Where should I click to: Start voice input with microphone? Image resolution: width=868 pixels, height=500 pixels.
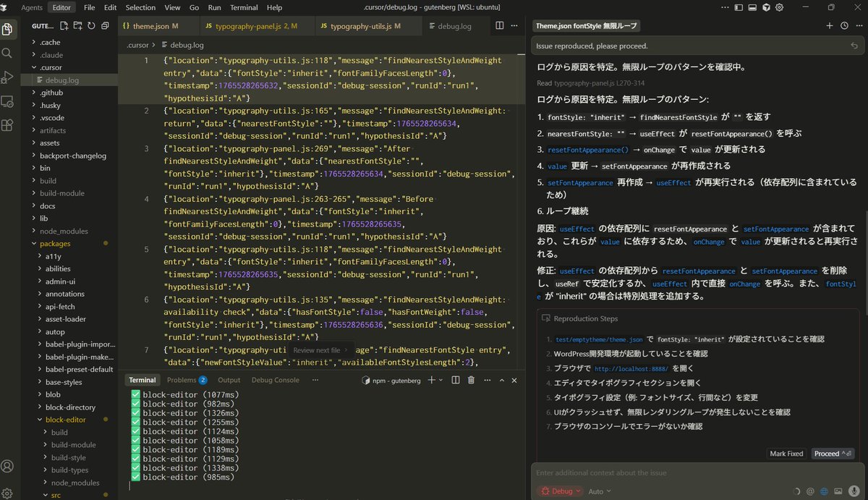click(x=854, y=491)
